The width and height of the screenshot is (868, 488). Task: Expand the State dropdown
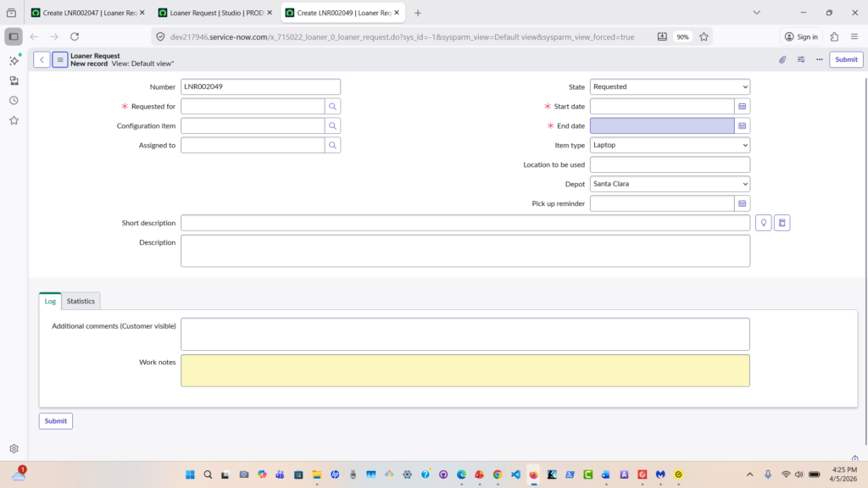coord(670,86)
